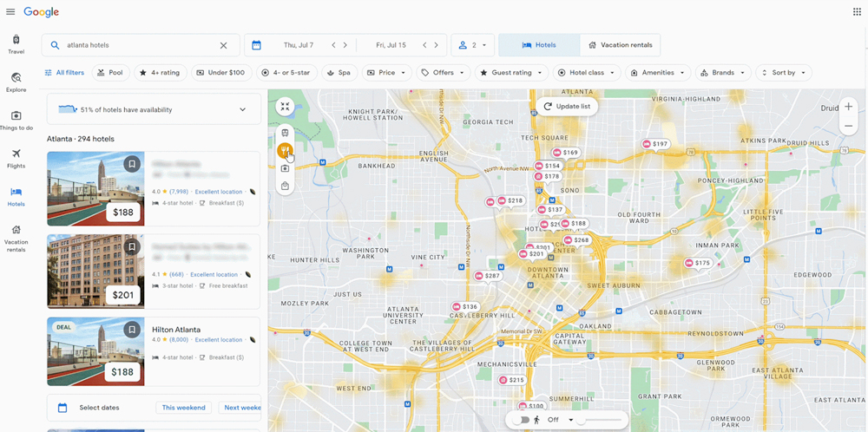This screenshot has height=432, width=868.
Task: Open the hamburger main menu
Action: click(10, 12)
